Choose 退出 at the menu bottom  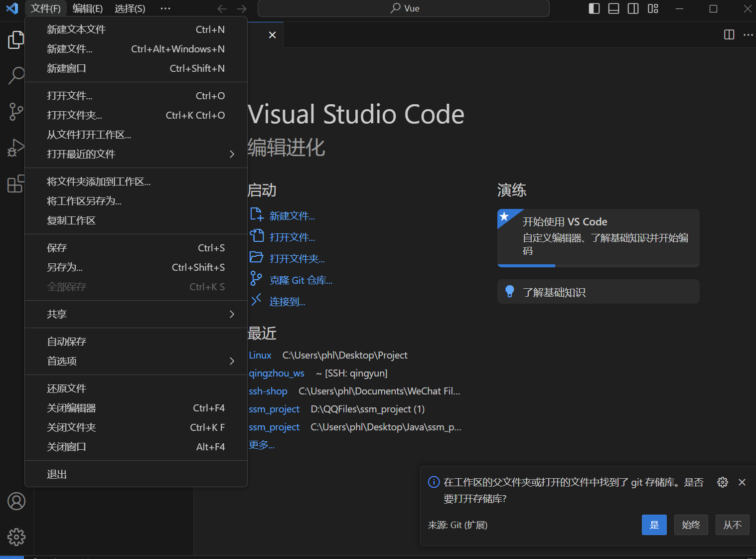point(136,474)
